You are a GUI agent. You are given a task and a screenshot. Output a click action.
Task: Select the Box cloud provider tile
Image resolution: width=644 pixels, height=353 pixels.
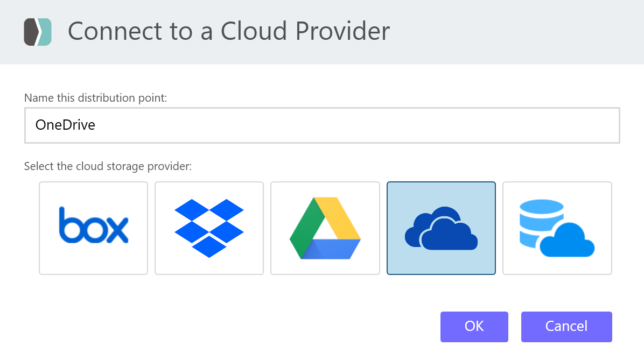pyautogui.click(x=93, y=228)
